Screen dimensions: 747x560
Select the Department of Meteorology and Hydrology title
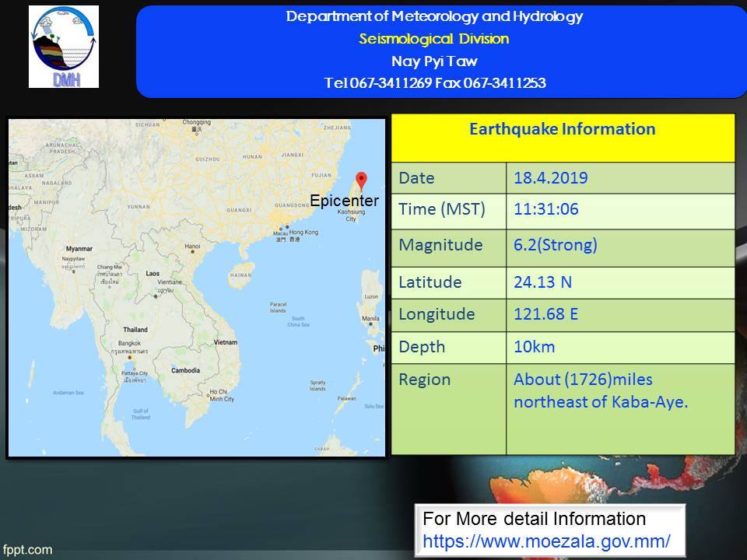pyautogui.click(x=434, y=17)
